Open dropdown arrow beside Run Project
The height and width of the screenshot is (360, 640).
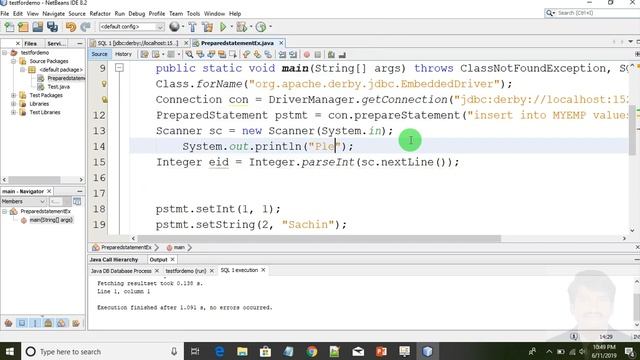click(231, 27)
